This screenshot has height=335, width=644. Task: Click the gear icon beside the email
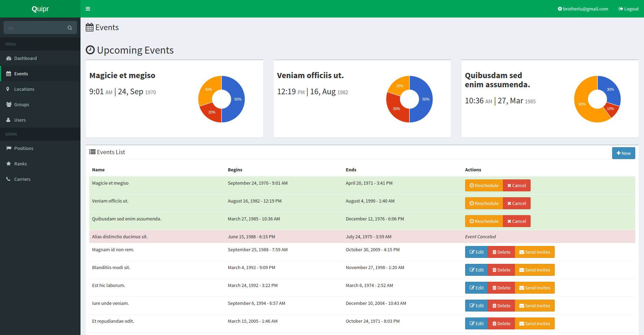560,9
